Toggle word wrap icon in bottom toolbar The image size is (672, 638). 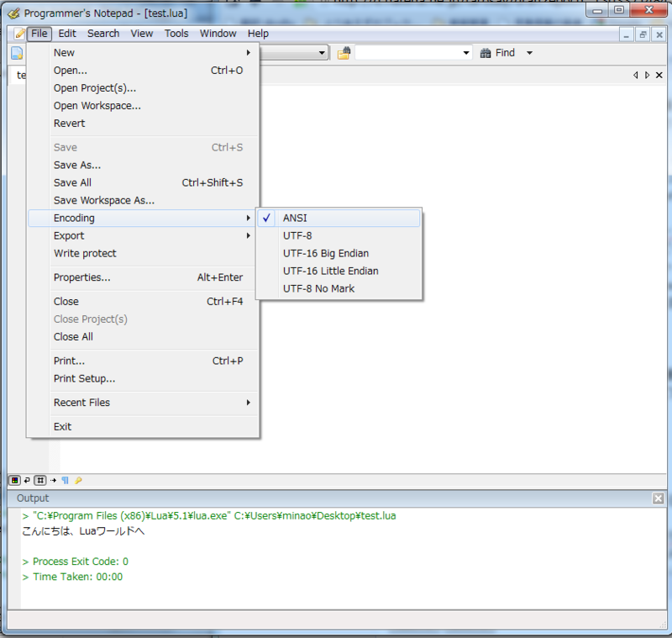[x=27, y=480]
